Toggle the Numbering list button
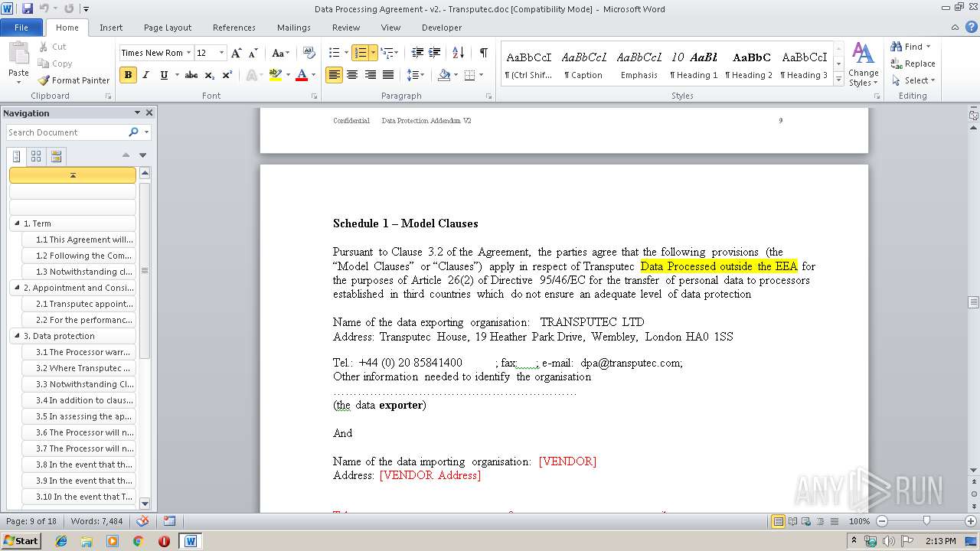980x551 pixels. pyautogui.click(x=361, y=53)
